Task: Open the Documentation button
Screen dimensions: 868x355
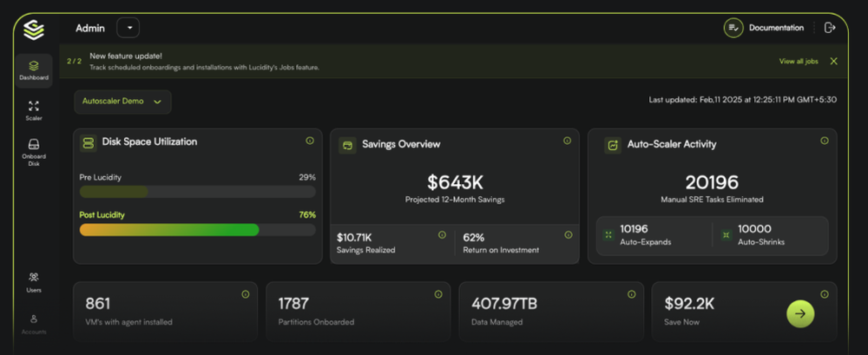Action: click(x=765, y=28)
